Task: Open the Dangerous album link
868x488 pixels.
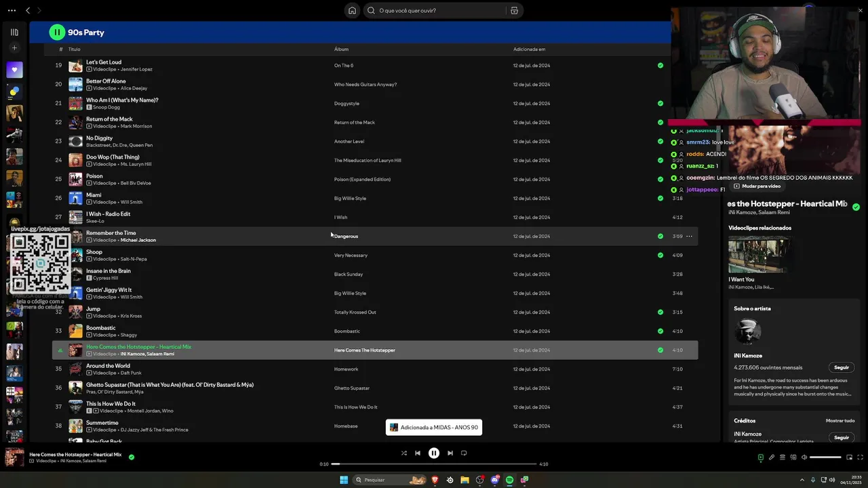Action: (346, 237)
